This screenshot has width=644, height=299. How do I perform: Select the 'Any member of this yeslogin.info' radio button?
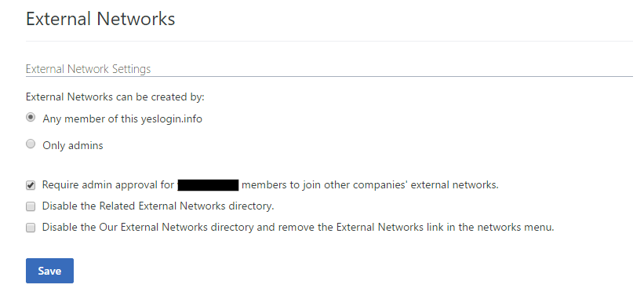click(x=31, y=118)
